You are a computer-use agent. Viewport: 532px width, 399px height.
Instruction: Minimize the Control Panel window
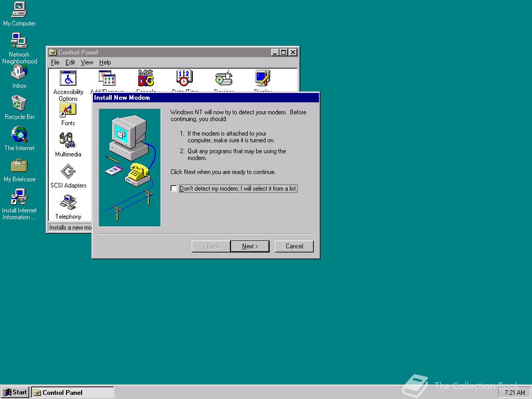[x=275, y=52]
